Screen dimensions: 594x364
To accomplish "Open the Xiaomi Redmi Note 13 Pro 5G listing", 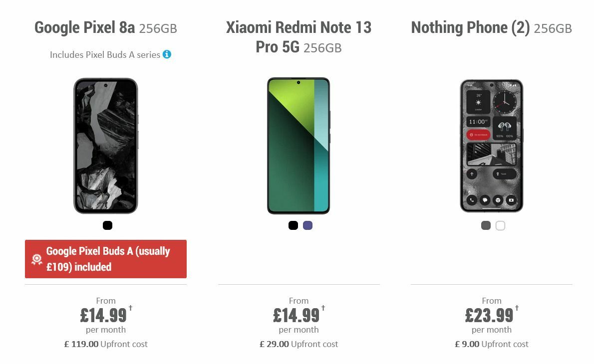I will coord(298,37).
